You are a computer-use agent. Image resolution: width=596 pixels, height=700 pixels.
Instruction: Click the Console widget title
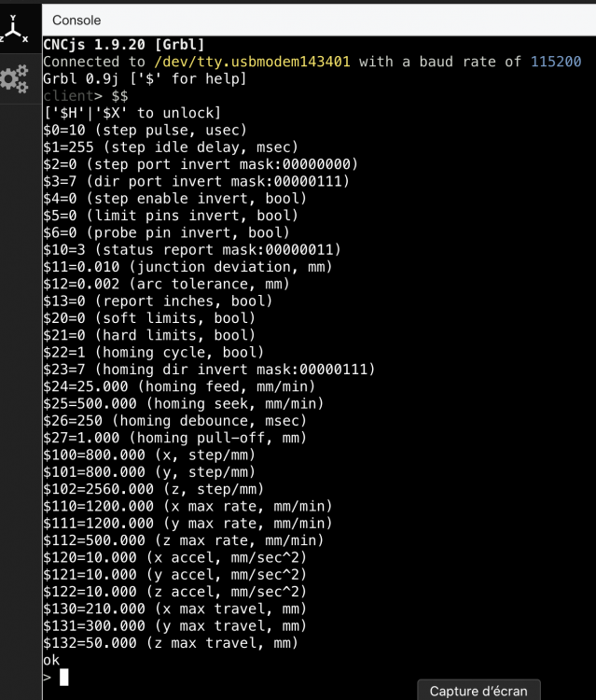[76, 20]
